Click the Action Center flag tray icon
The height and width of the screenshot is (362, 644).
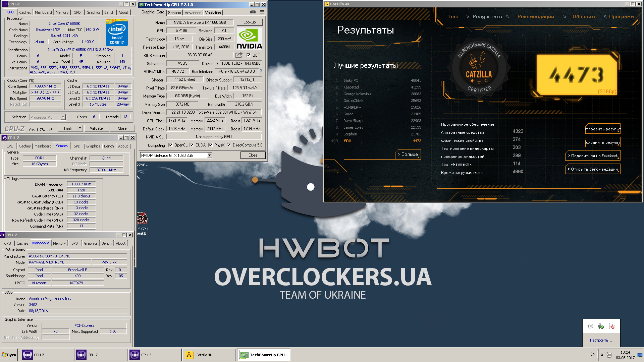pos(612,326)
